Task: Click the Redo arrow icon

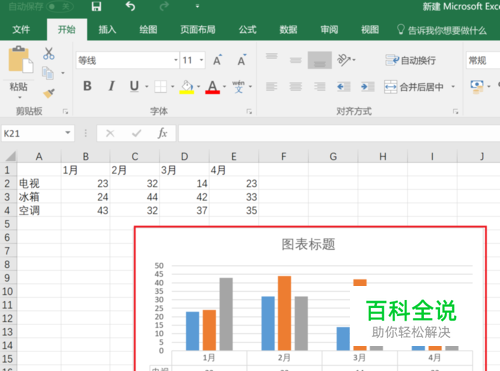Action: click(x=164, y=6)
